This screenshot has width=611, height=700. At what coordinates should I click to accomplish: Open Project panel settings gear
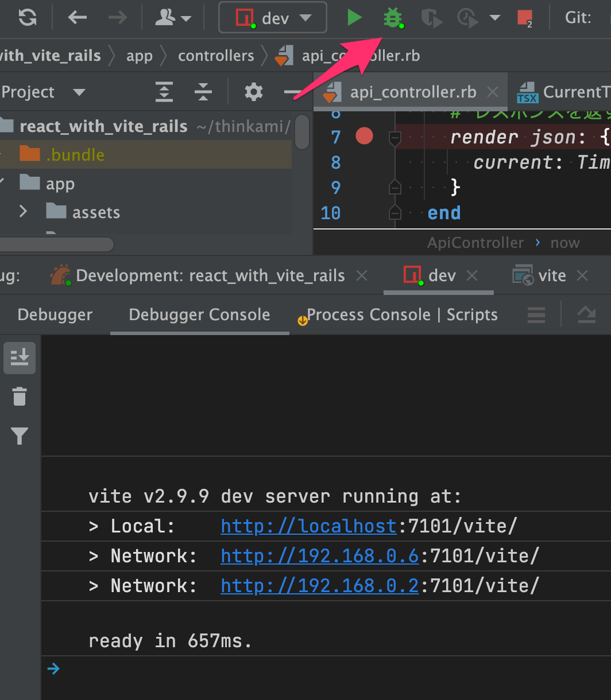[x=253, y=92]
